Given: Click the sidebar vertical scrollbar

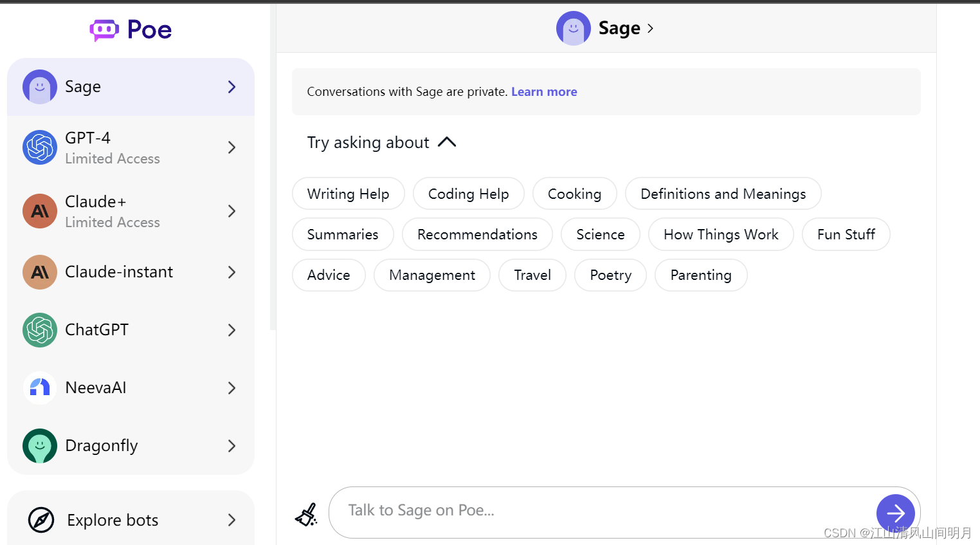Looking at the screenshot, I should point(273,167).
